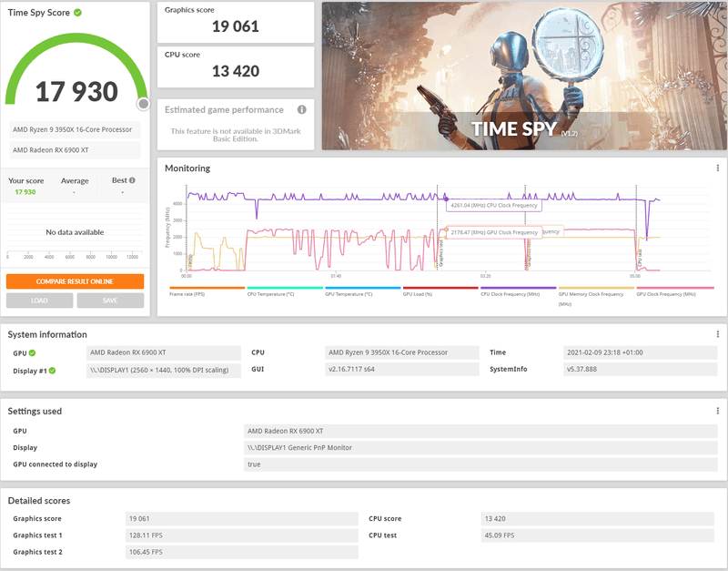Image resolution: width=728 pixels, height=571 pixels.
Task: Open the System information three-dot menu
Action: click(717, 334)
